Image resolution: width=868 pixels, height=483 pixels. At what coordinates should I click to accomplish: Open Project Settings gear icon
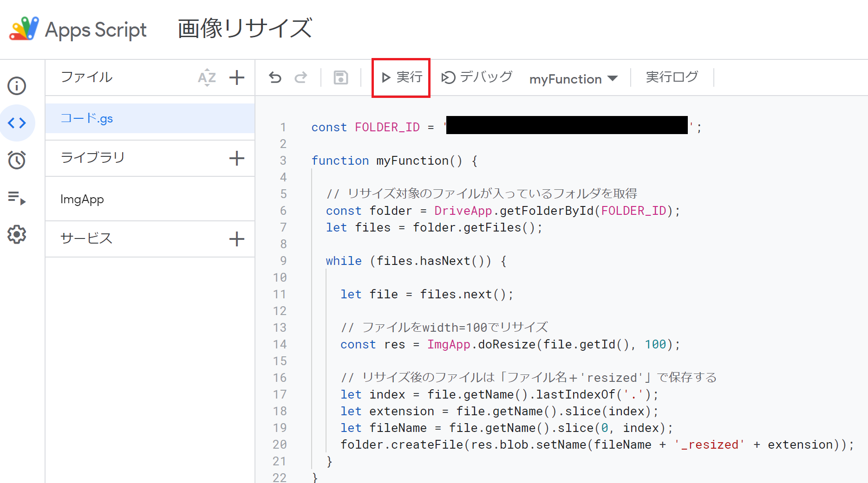click(x=17, y=235)
